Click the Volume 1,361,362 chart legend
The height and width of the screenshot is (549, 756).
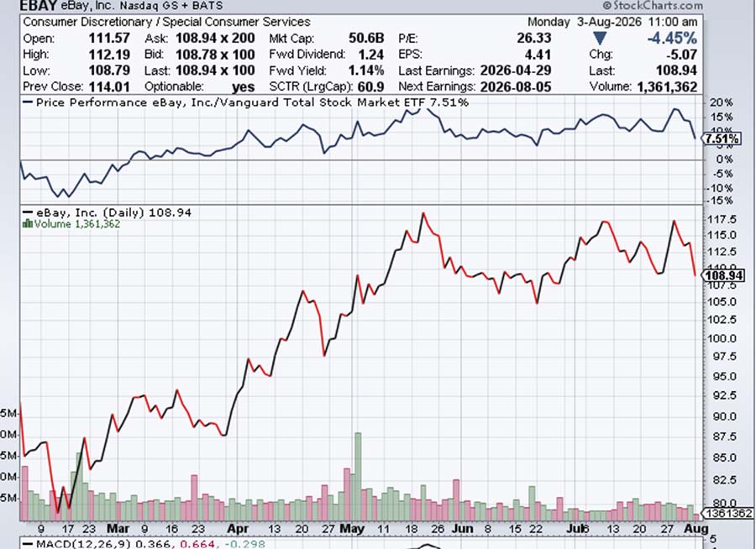(71, 223)
